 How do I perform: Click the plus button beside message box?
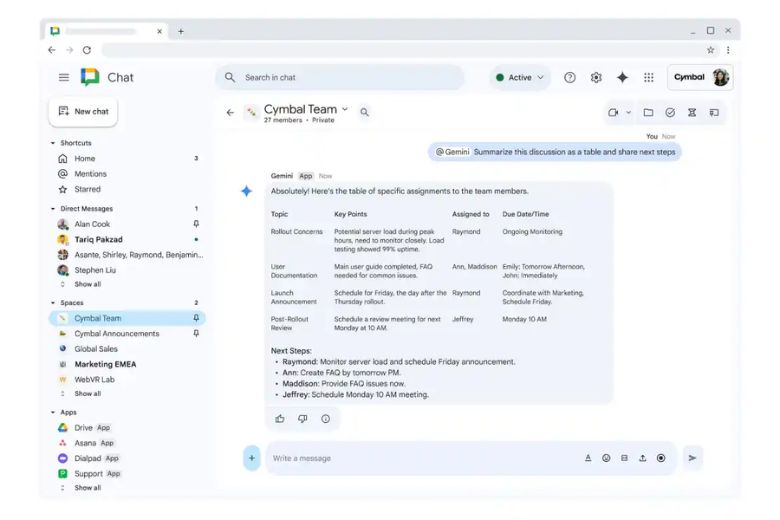(x=252, y=458)
